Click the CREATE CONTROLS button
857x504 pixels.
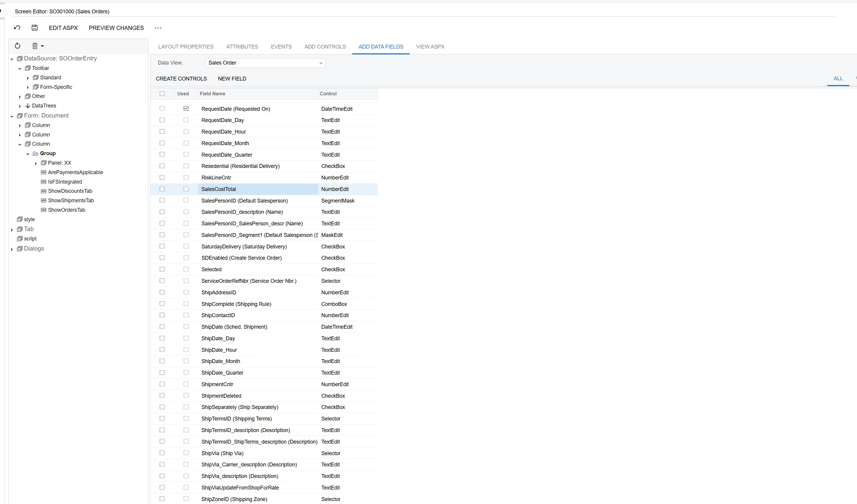coord(181,79)
